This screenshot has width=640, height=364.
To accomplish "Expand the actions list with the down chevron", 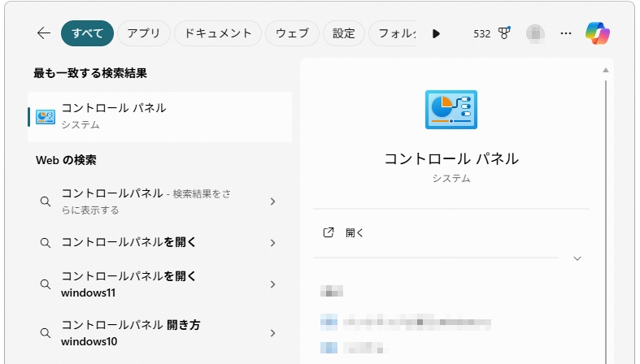I will (x=577, y=258).
